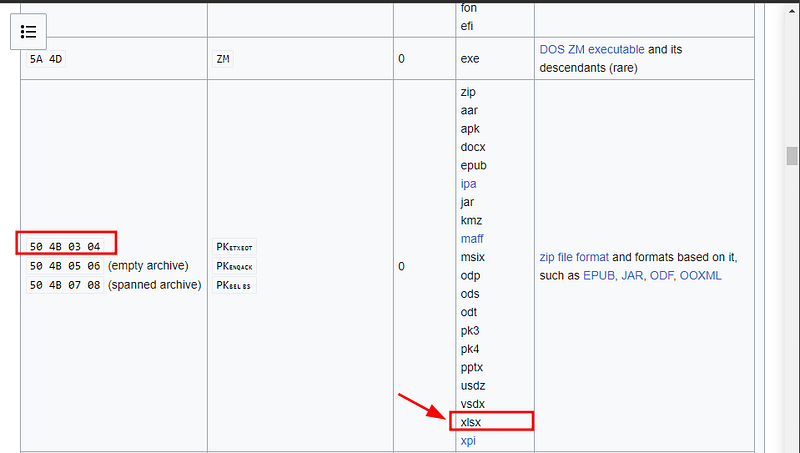
Task: Click the pptx extension entry
Action: click(471, 367)
